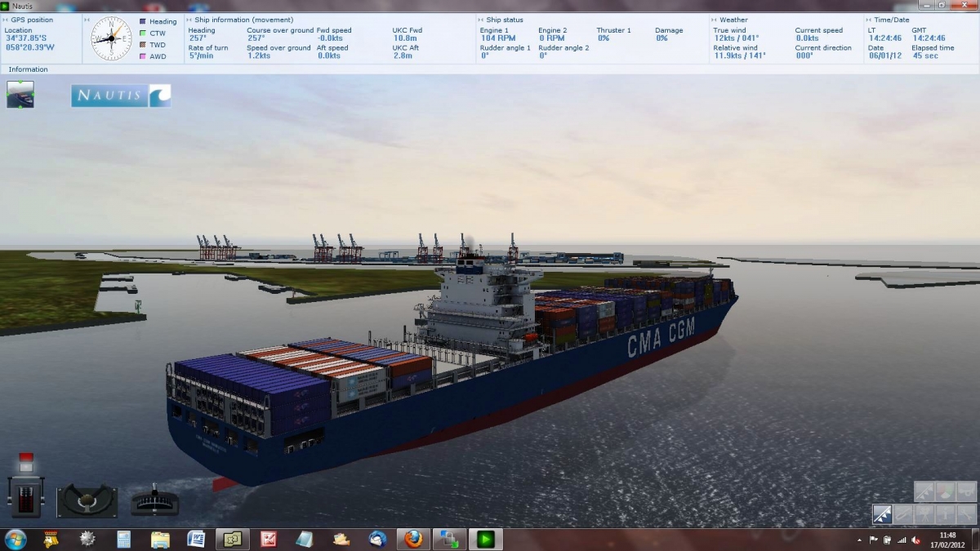This screenshot has height=551, width=980.
Task: Click the taskbar clock showing 11:48
Action: coord(947,540)
